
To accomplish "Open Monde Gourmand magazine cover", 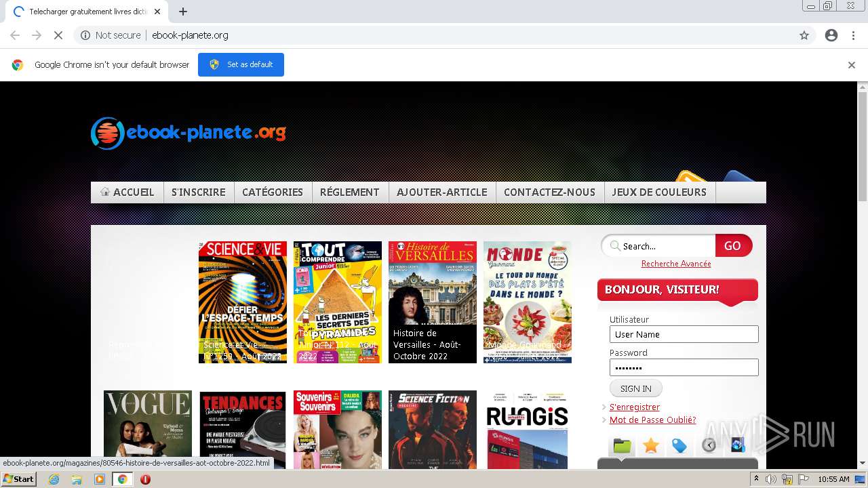I will tap(528, 302).
